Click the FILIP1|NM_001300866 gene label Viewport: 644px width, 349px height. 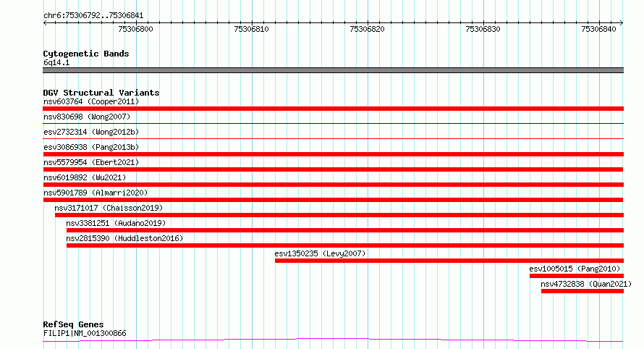tap(85, 333)
